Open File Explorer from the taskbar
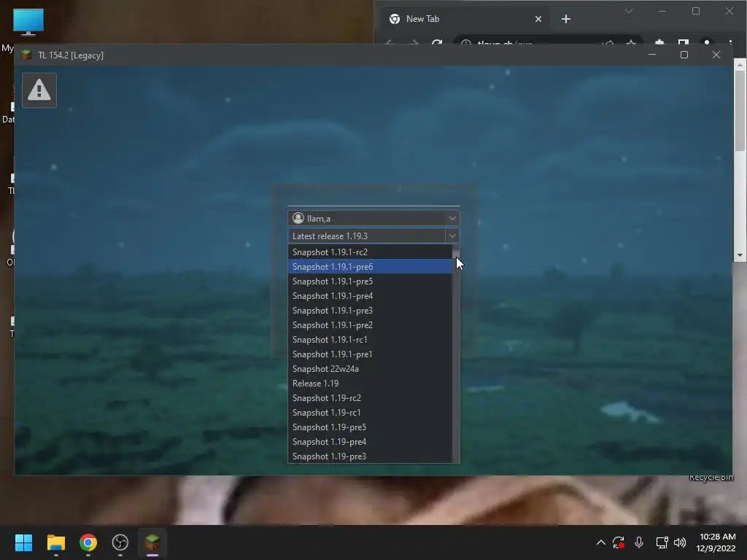This screenshot has height=560, width=747. click(x=55, y=542)
